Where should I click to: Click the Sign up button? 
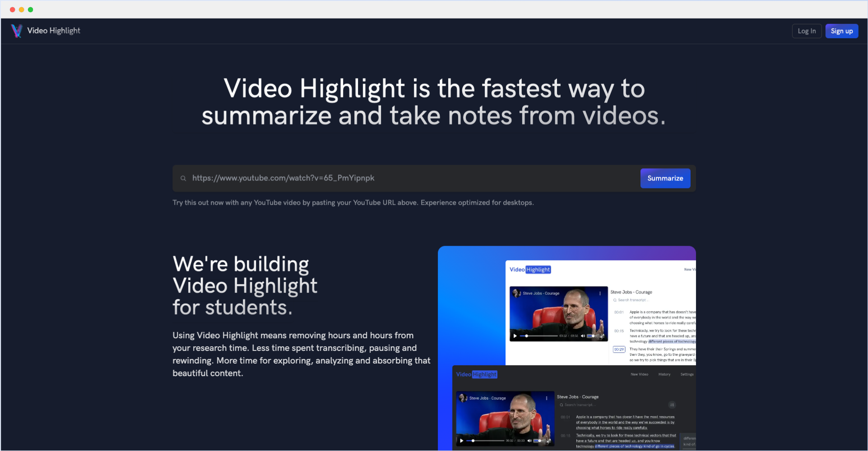coord(841,31)
